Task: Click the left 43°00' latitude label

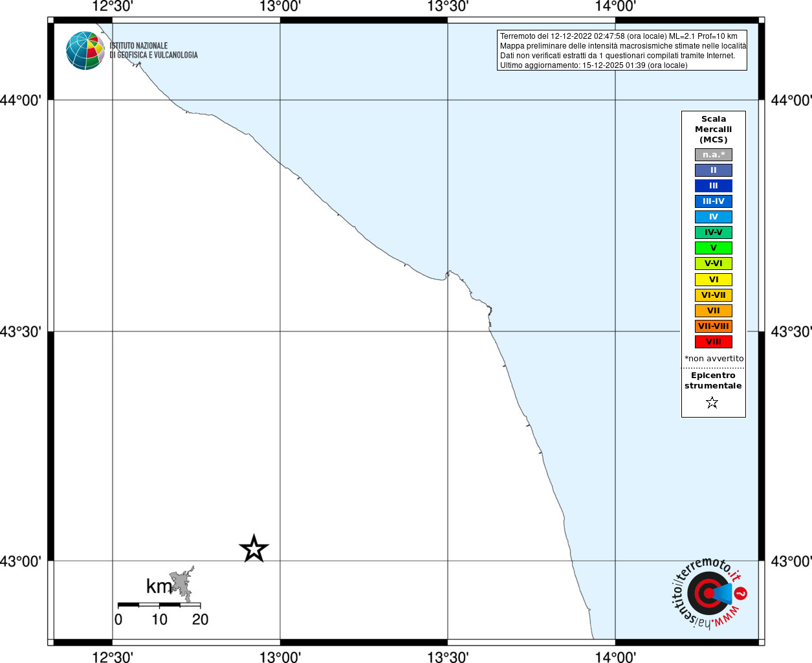Action: [x=21, y=561]
